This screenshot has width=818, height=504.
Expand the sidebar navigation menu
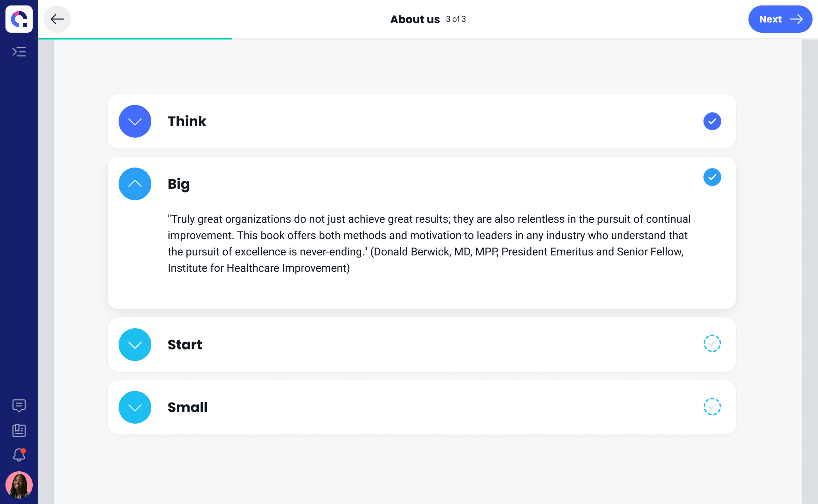(x=19, y=52)
